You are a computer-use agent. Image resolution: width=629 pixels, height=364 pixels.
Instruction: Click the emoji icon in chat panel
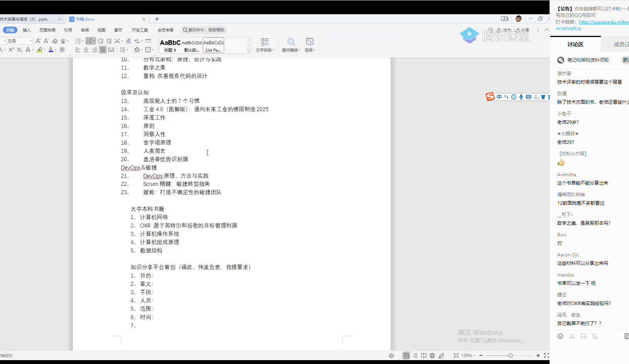(560, 336)
